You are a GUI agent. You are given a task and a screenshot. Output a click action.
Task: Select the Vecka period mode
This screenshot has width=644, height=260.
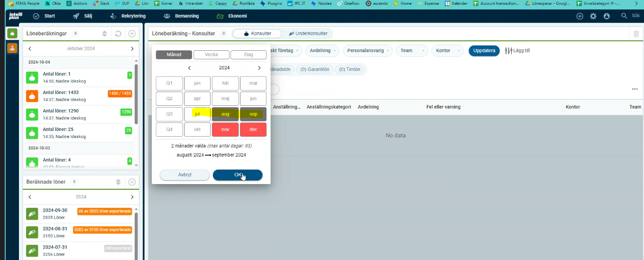211,55
